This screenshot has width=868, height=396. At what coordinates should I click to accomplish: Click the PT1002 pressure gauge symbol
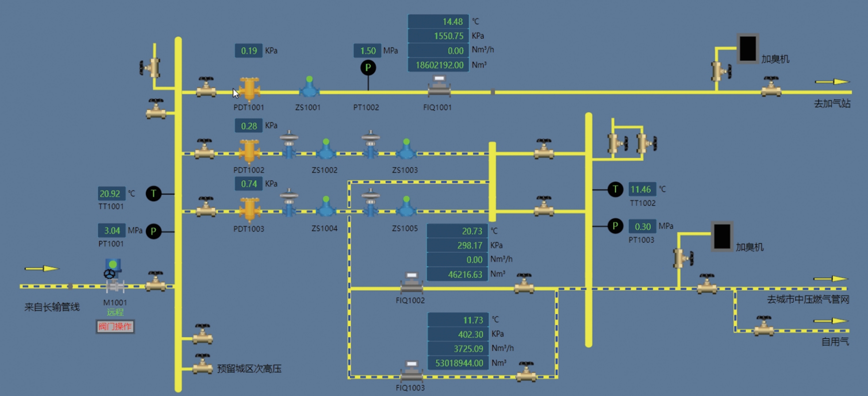click(x=368, y=67)
